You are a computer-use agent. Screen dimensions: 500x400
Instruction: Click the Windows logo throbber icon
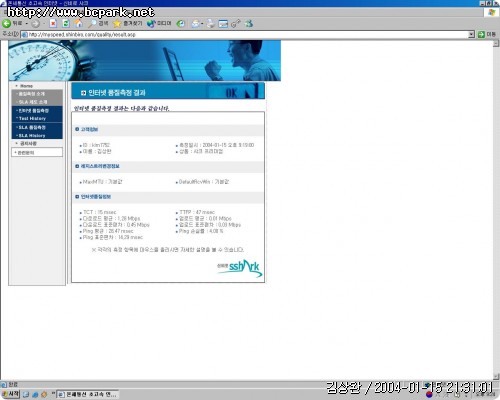491,12
